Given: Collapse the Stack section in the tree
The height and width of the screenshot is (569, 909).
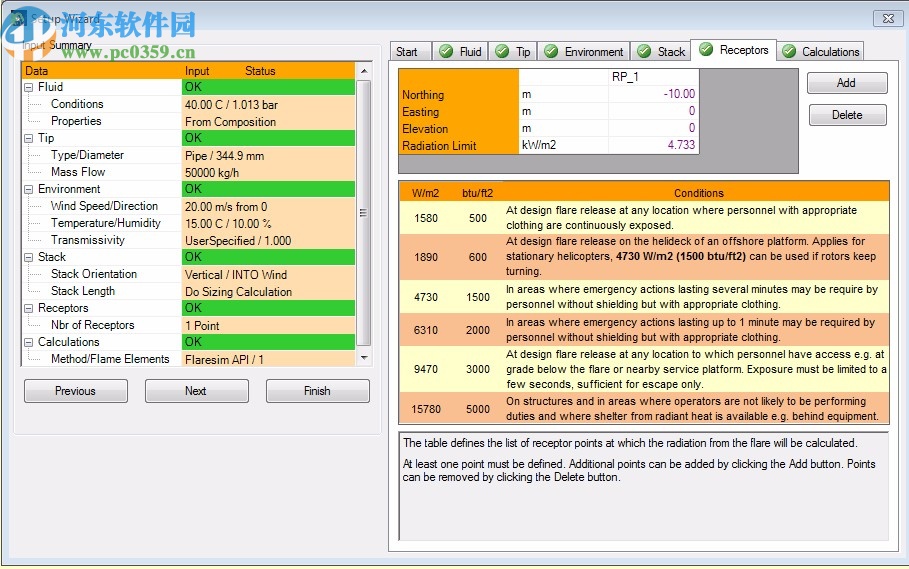Looking at the screenshot, I should coord(29,258).
